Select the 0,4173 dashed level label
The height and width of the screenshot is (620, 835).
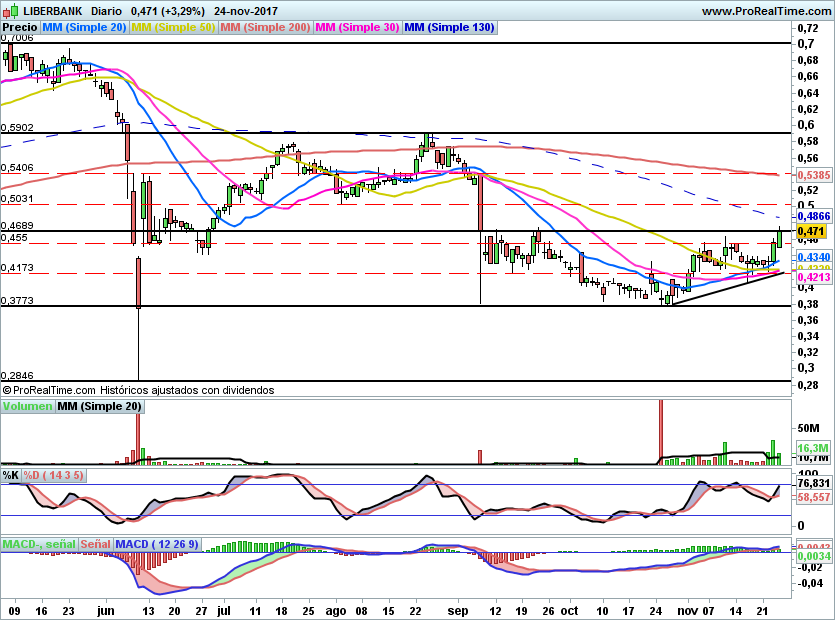pos(17,268)
